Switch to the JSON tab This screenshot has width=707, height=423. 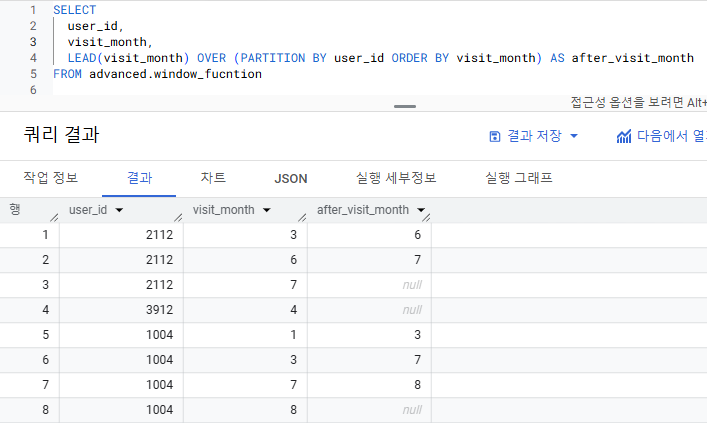point(290,178)
